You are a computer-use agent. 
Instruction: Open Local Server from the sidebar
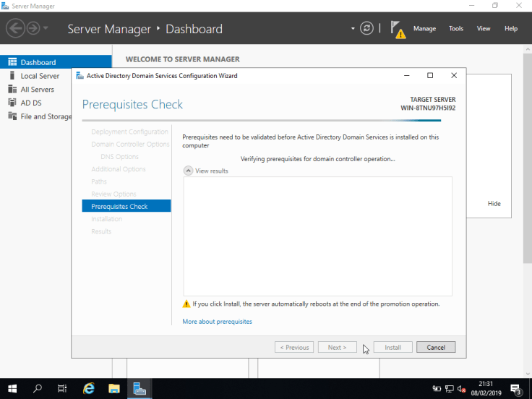(x=40, y=76)
